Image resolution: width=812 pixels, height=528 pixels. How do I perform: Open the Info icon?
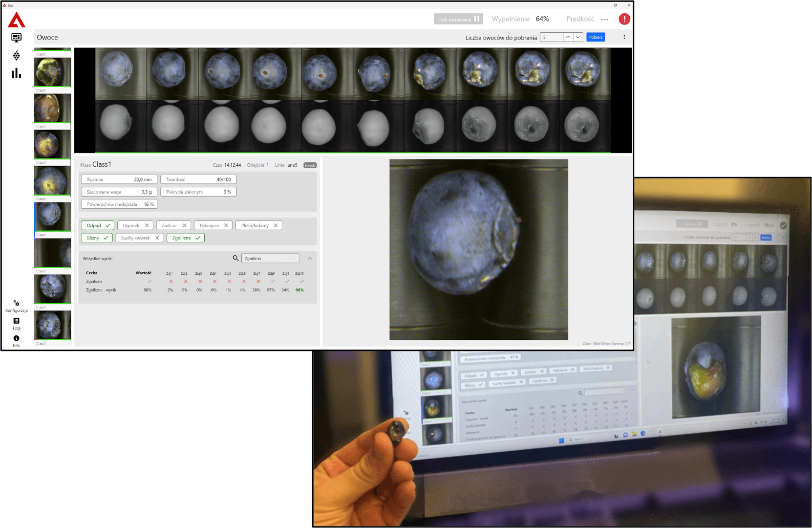pos(16,338)
